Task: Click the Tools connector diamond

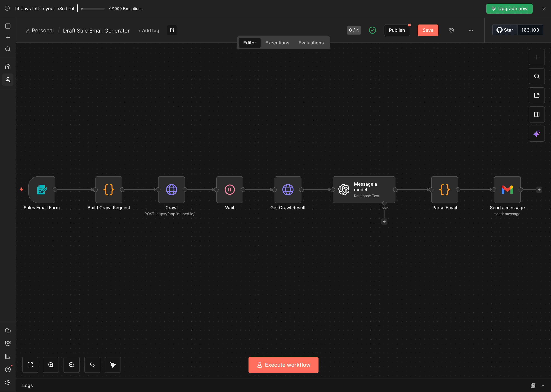Action: (384, 203)
